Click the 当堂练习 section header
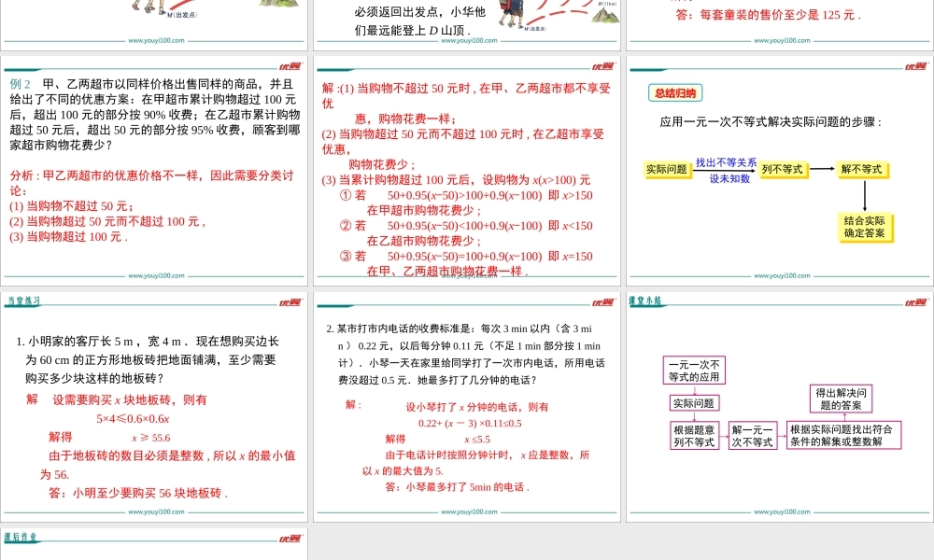The width and height of the screenshot is (934, 560). [23, 301]
